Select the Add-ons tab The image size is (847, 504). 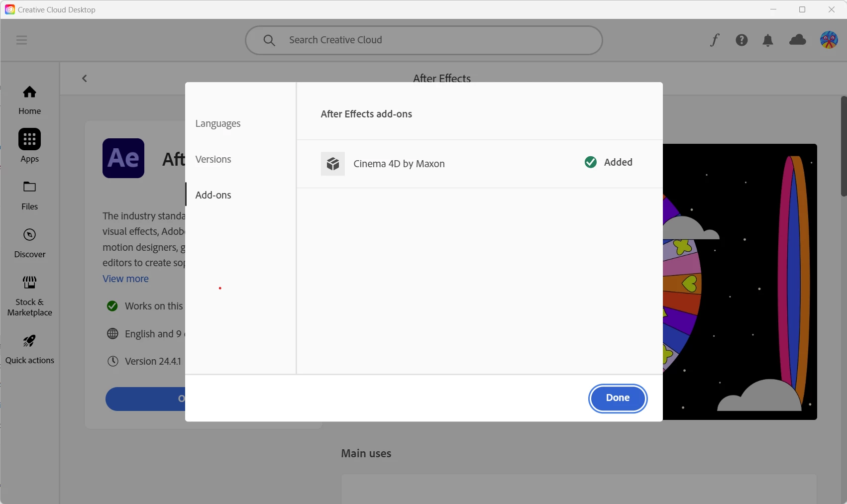(x=213, y=195)
